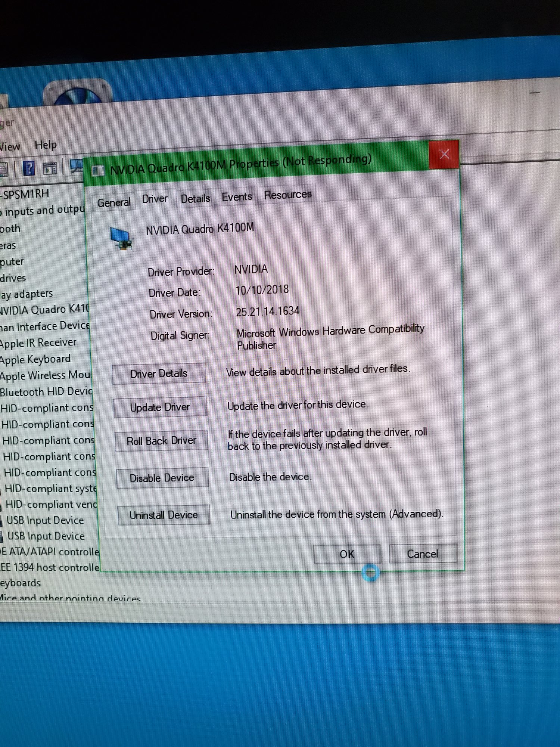Screen dimensions: 560x747
Task: Click the driver date 10/10/2018 value
Action: [262, 290]
